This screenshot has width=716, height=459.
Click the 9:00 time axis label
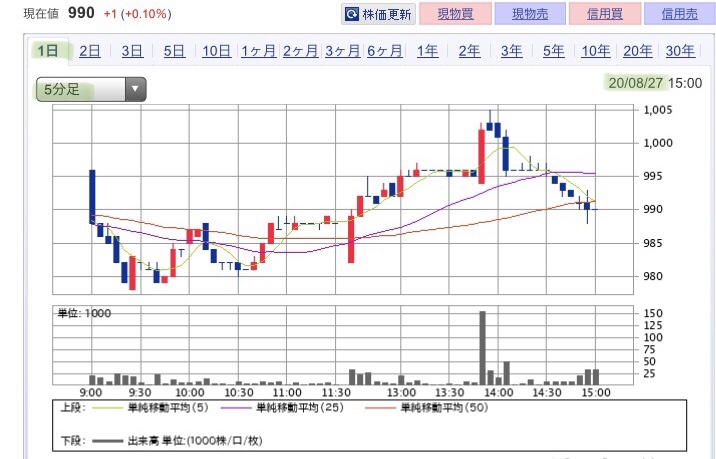(91, 393)
